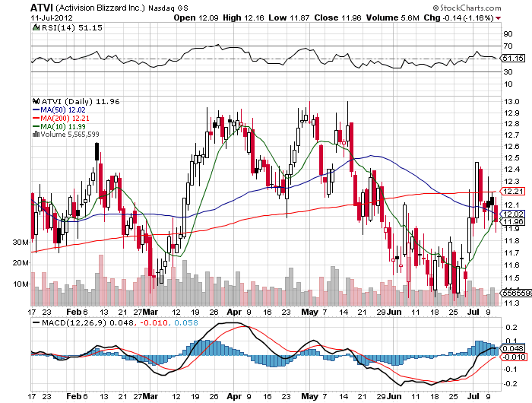Click the black 11.96 last price tag
532x403 pixels.
point(513,222)
